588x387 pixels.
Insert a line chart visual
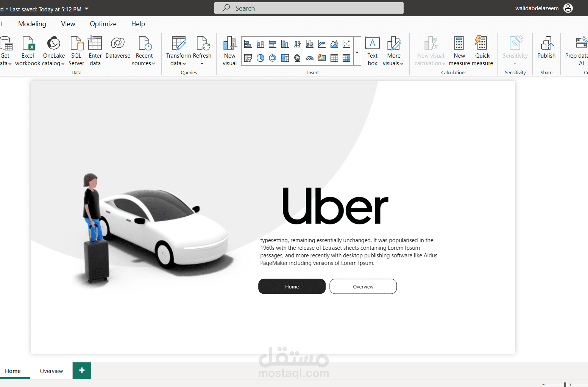pos(322,44)
